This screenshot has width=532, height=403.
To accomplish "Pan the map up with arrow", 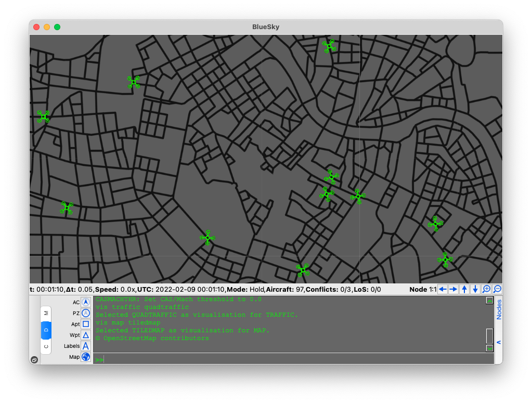I will 464,289.
